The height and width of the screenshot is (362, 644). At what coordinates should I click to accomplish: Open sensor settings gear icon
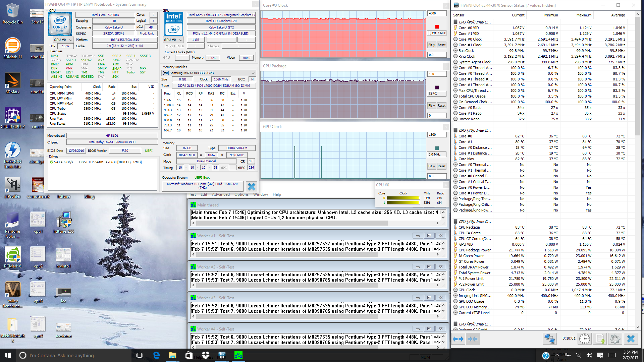coord(615,339)
